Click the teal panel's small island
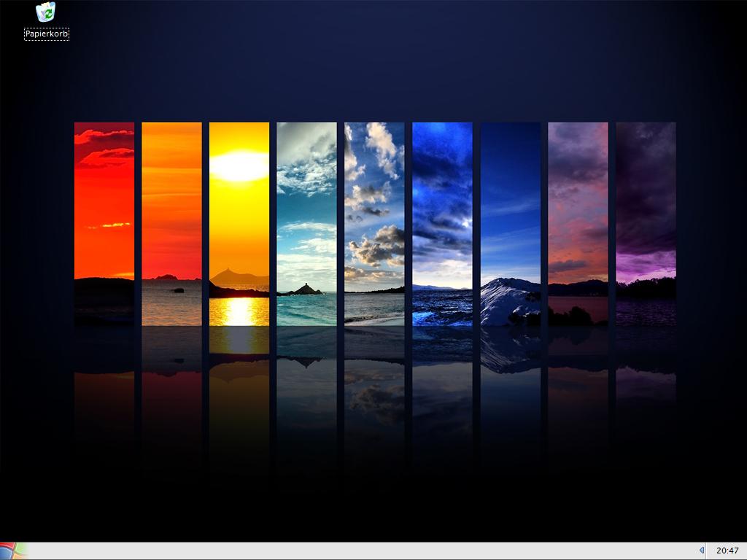 pos(306,289)
